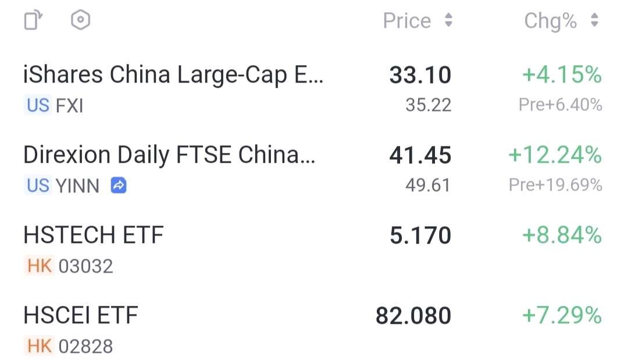Open the hexagon settings icon

80,20
